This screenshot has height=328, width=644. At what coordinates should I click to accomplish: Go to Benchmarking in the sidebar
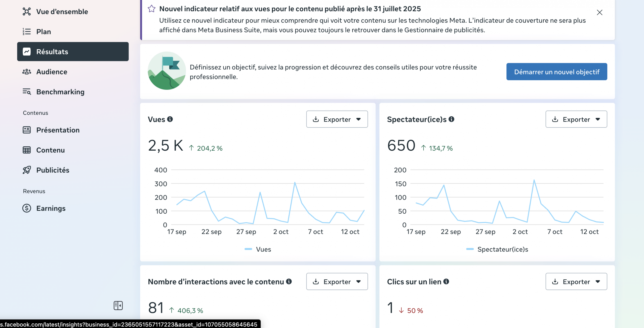(60, 92)
